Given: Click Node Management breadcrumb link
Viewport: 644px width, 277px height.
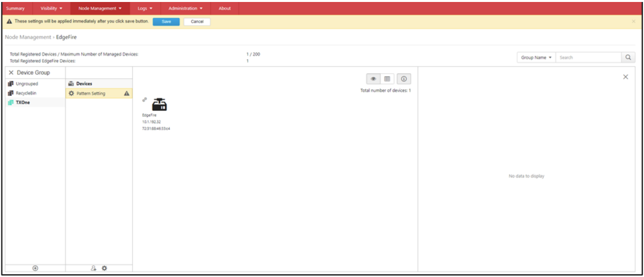Looking at the screenshot, I should [x=28, y=37].
